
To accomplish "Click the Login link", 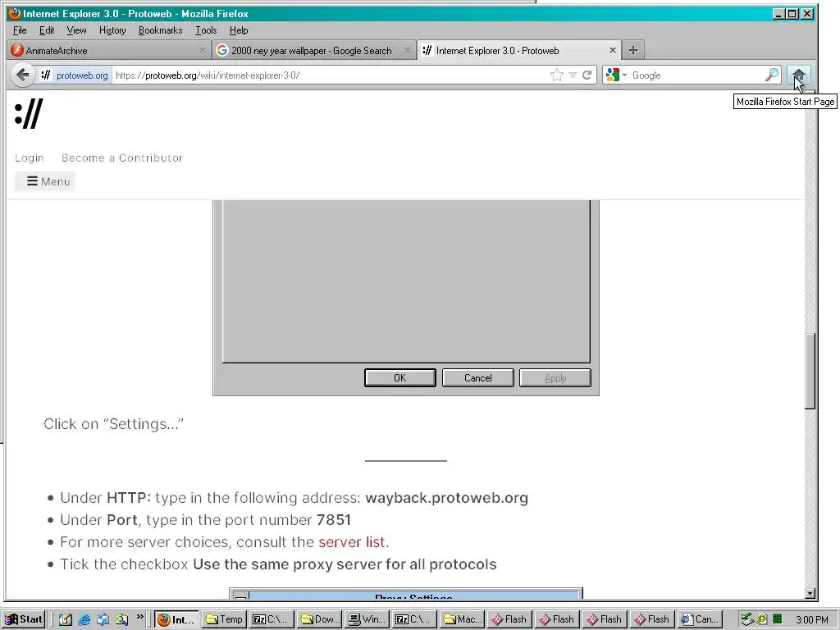I will [x=30, y=158].
